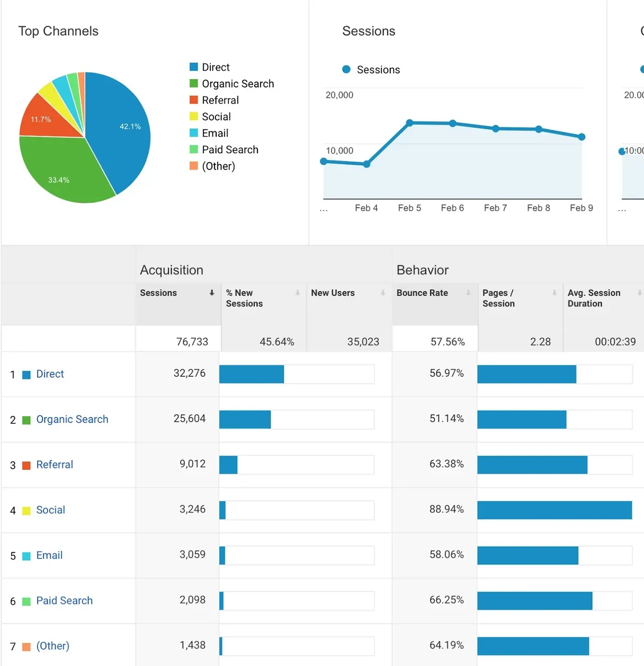Click the Sessions legend dot in chart
Viewport: 644px width, 666px height.
tap(346, 69)
